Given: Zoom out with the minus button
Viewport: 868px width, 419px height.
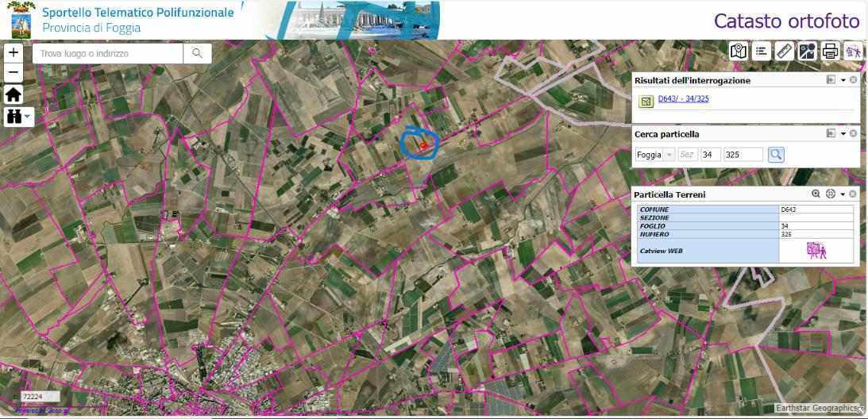Looking at the screenshot, I should click(x=14, y=73).
